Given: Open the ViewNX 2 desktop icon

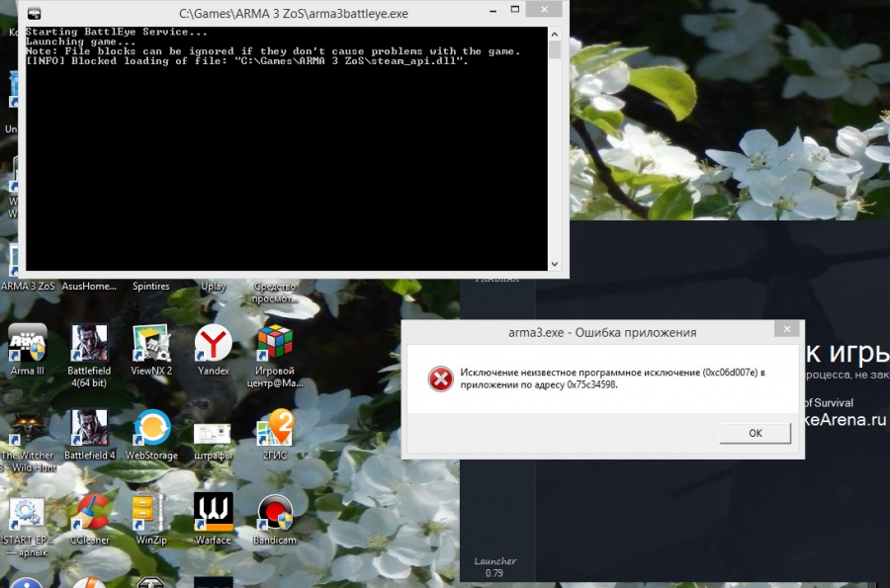Looking at the screenshot, I should [x=151, y=350].
